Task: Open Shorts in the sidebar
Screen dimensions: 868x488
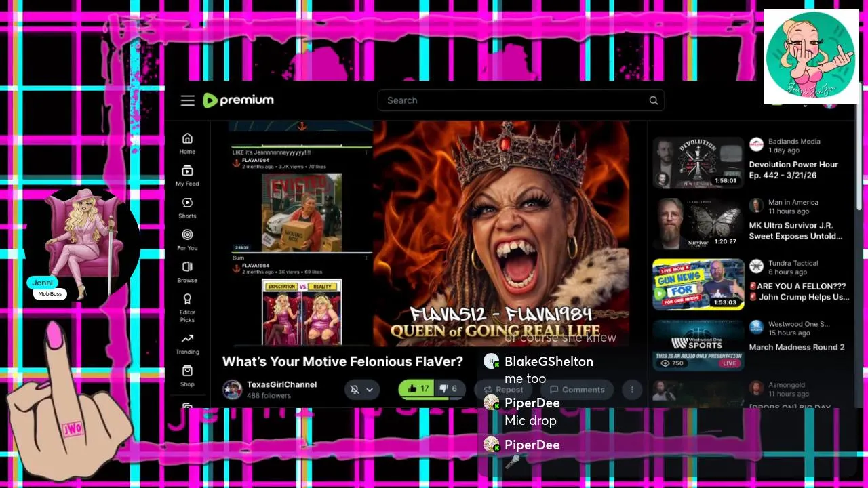Action: pos(187,207)
